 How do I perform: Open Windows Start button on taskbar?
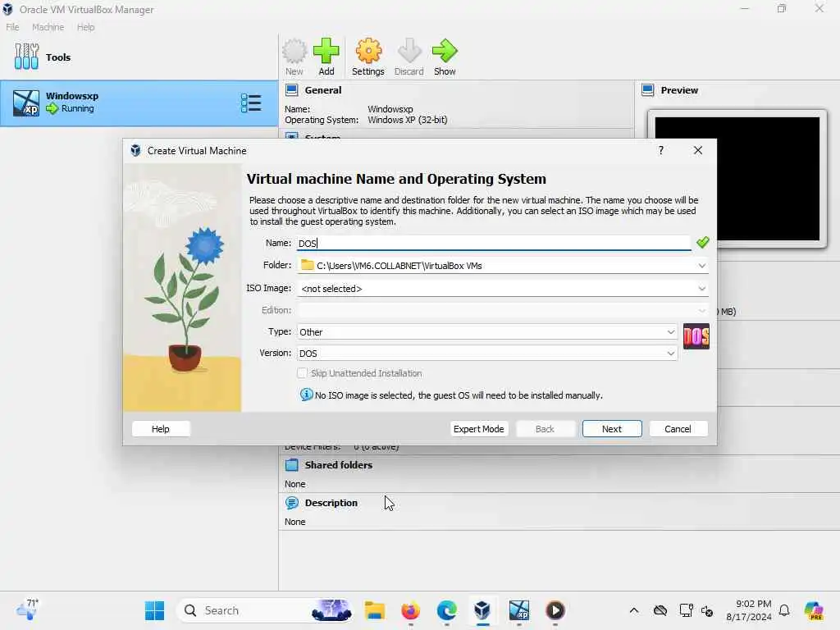(155, 610)
